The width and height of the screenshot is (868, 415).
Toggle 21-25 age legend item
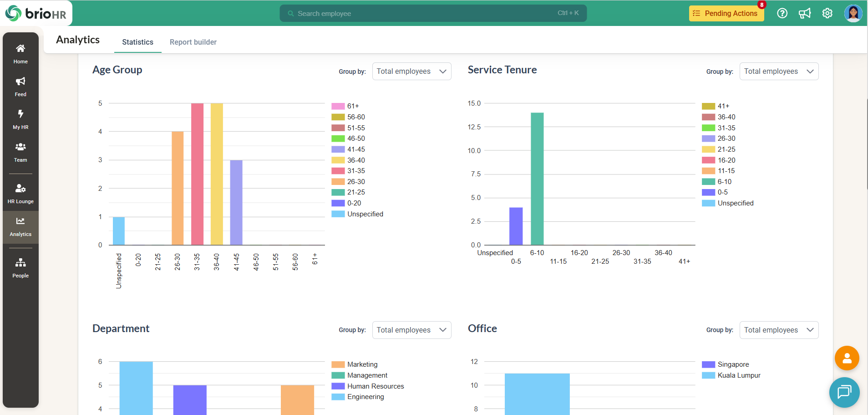pyautogui.click(x=348, y=192)
